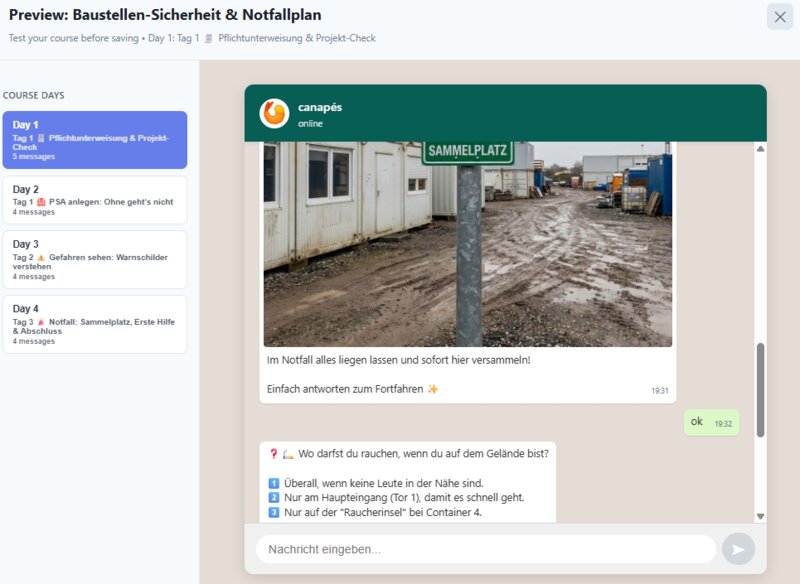Click the send message arrow button

coord(738,549)
